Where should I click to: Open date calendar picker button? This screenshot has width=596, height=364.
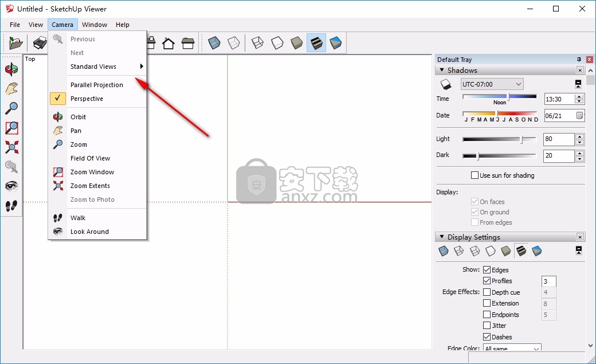[x=579, y=116]
